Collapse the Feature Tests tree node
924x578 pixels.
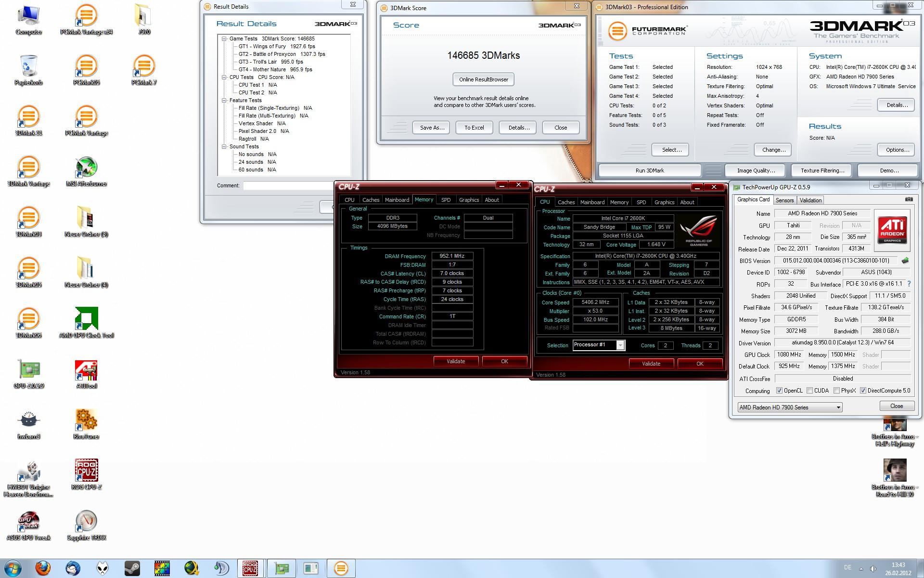pos(224,100)
